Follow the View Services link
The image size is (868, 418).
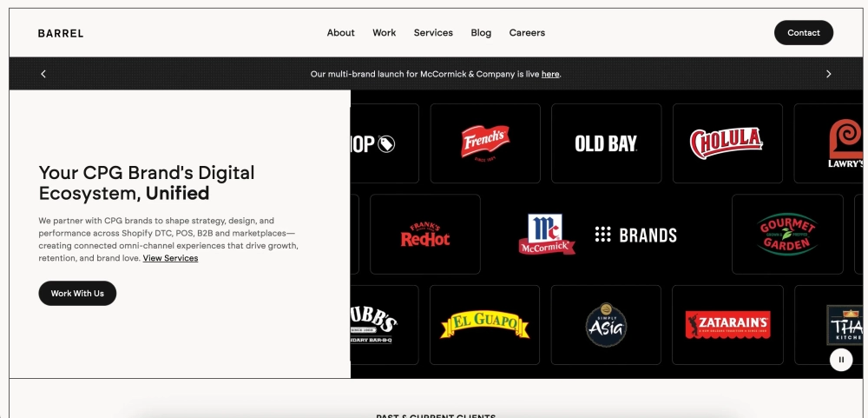(x=170, y=258)
